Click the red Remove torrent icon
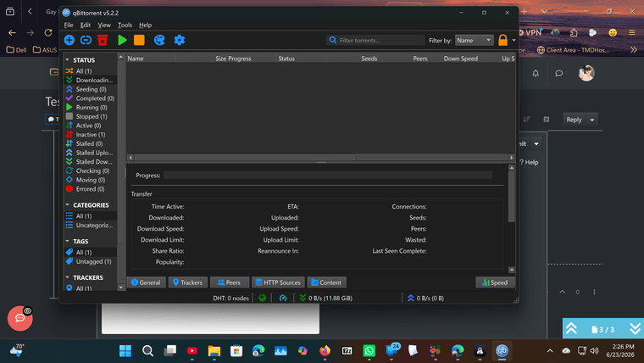Image resolution: width=644 pixels, height=363 pixels. tap(103, 40)
